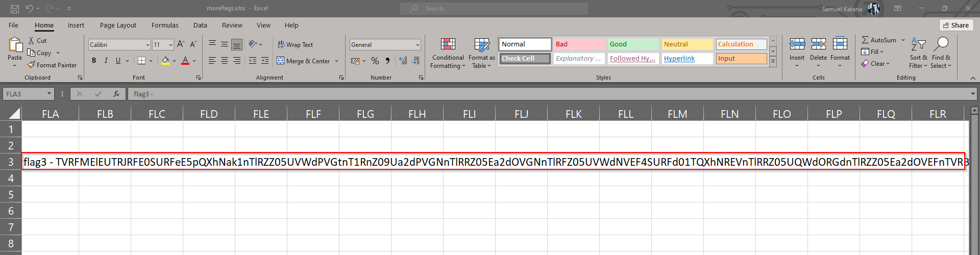Image resolution: width=980 pixels, height=255 pixels.
Task: Click the Accounting Number Format icon
Action: (x=355, y=61)
